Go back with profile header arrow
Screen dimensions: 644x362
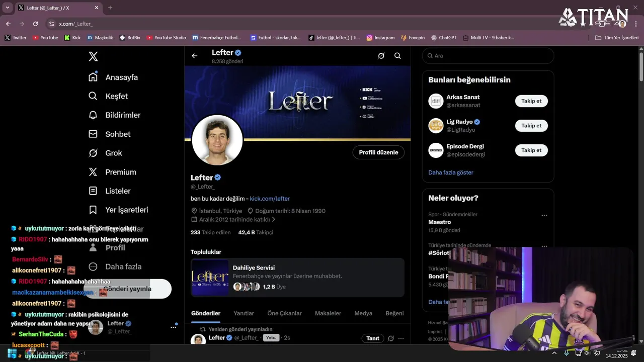(195, 56)
